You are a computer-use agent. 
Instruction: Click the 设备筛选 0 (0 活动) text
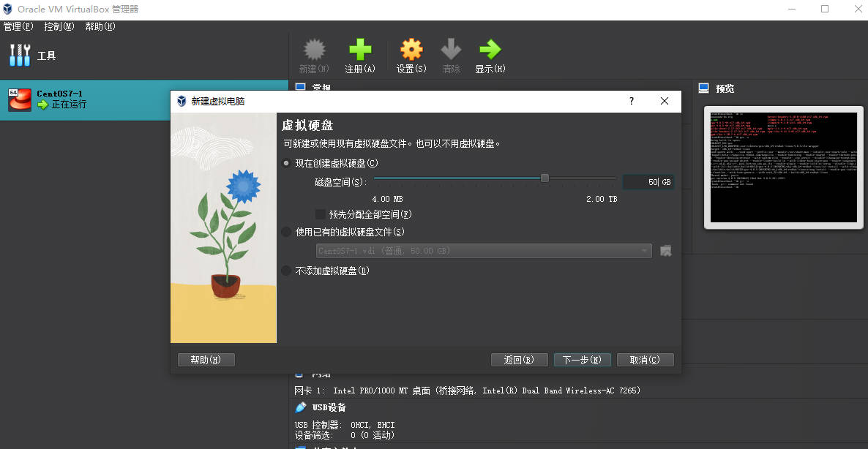click(x=344, y=435)
